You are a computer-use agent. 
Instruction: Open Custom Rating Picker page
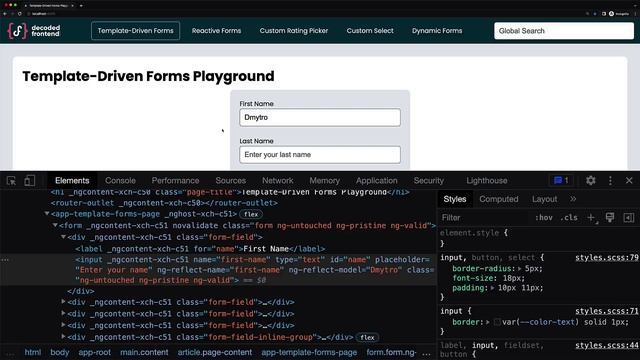[294, 31]
